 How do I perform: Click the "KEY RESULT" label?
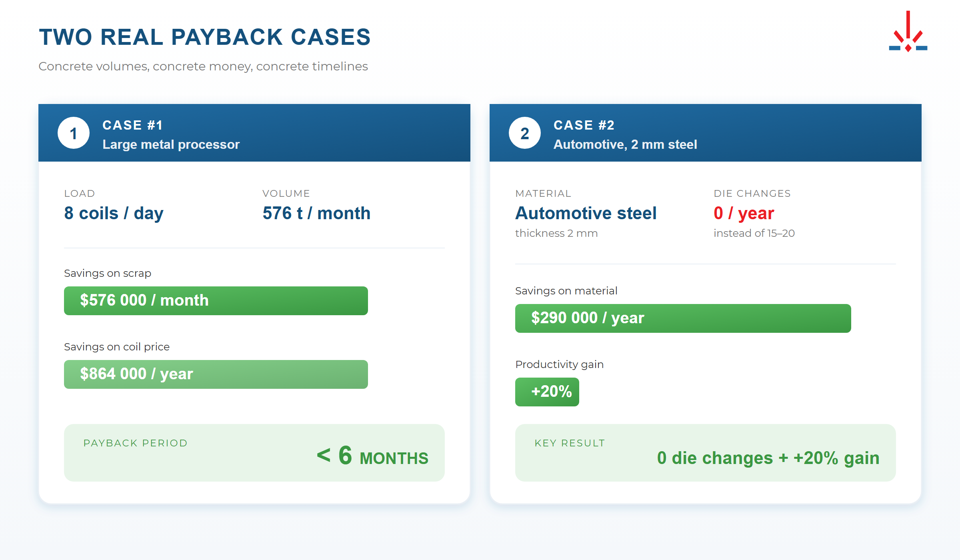570,443
